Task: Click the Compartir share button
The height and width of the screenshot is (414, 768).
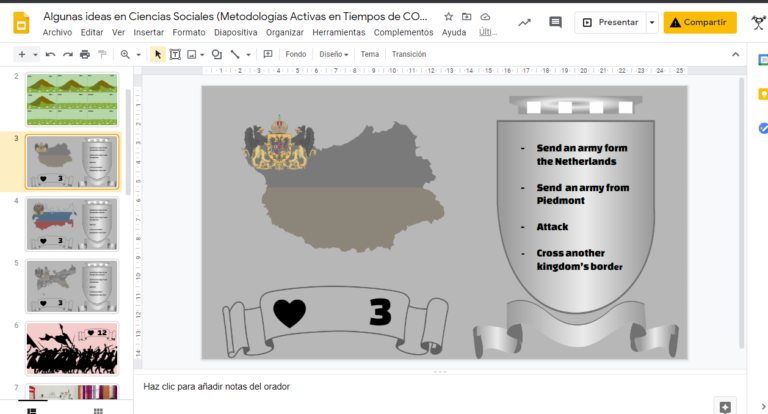Action: [x=700, y=23]
